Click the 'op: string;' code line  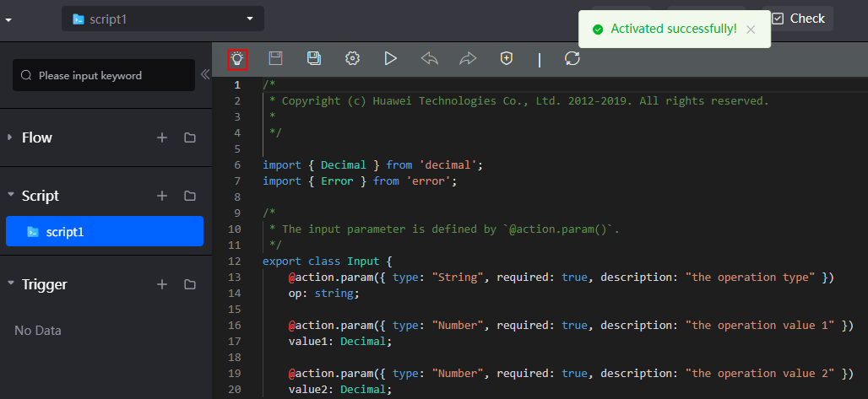pos(324,293)
